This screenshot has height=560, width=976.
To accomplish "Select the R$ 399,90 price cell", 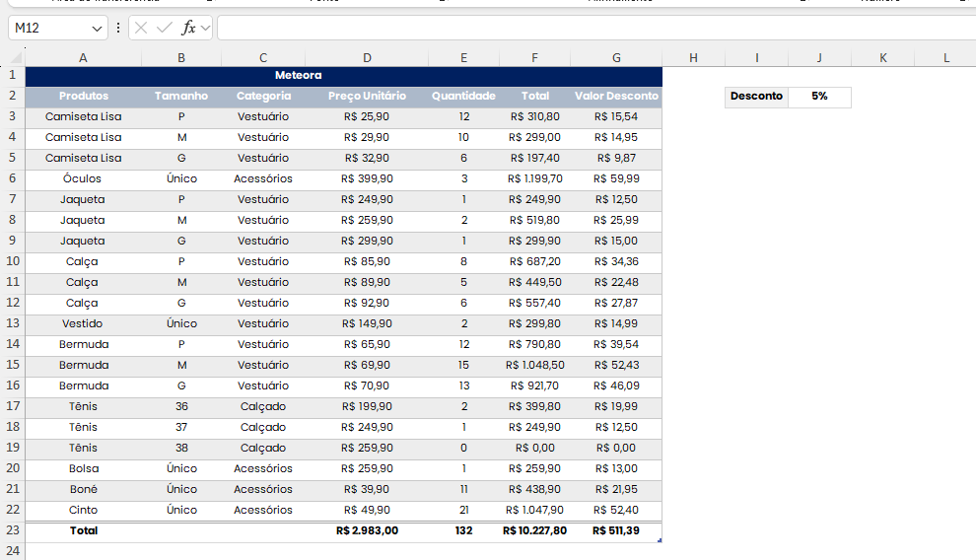I will tap(368, 178).
